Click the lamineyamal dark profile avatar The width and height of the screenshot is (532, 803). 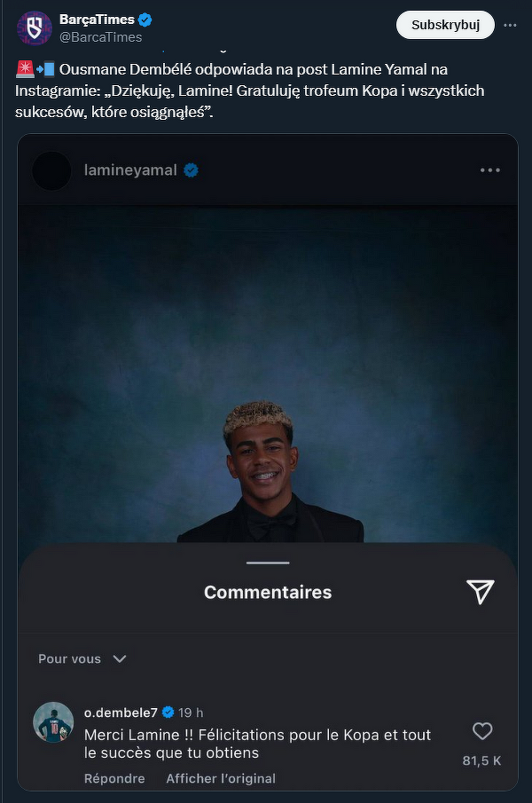pos(51,170)
